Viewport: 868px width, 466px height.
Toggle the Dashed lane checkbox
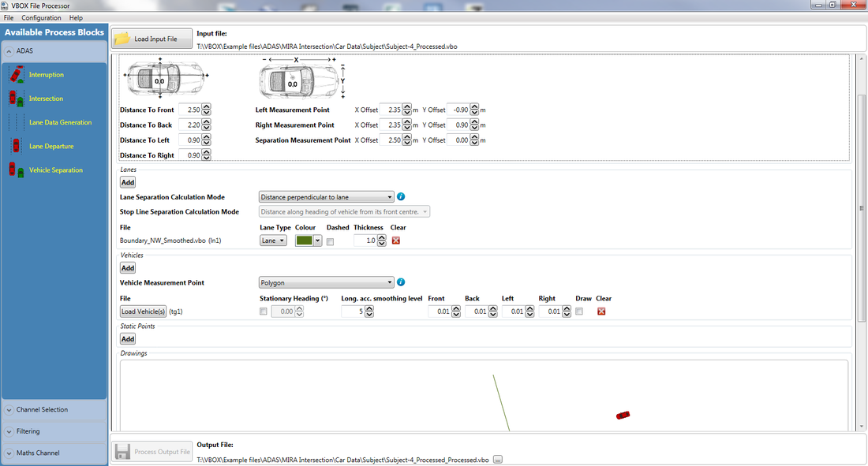330,242
